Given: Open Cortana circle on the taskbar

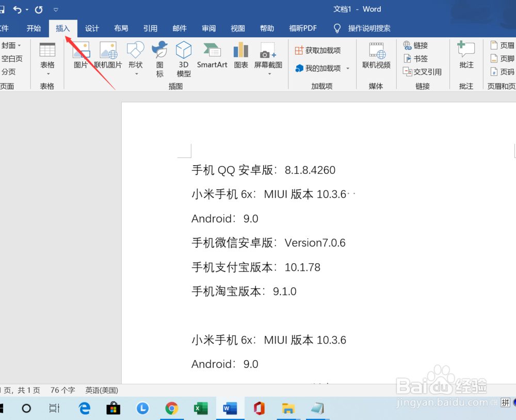Looking at the screenshot, I should coord(26,409).
